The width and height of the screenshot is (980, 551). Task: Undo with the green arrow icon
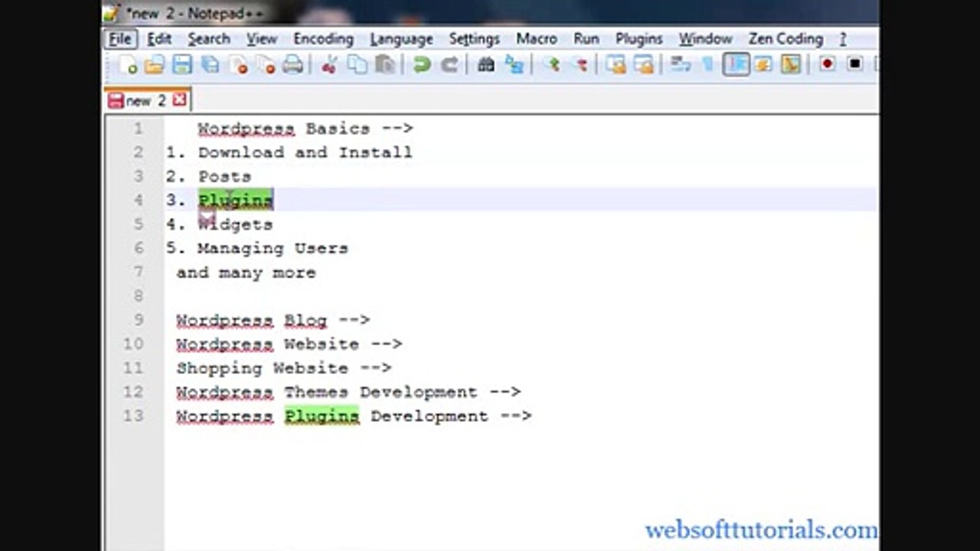point(422,65)
